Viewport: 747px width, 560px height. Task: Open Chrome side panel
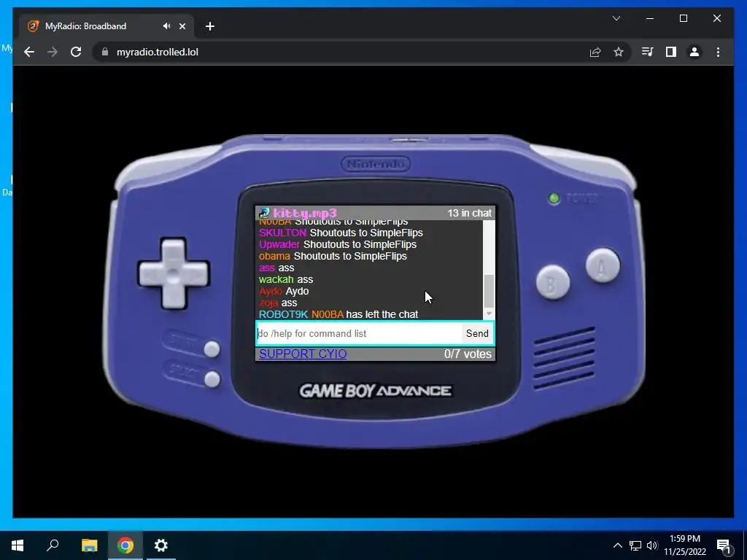(671, 52)
